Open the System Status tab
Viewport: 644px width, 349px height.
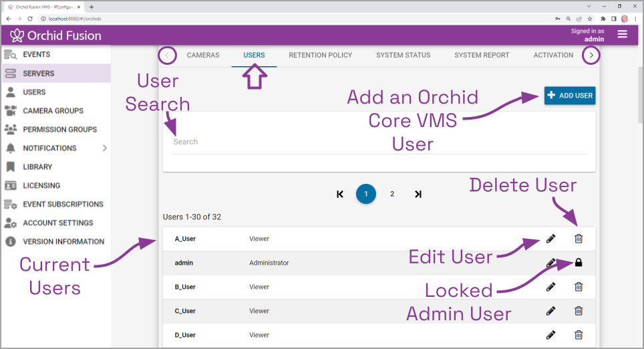pyautogui.click(x=403, y=55)
